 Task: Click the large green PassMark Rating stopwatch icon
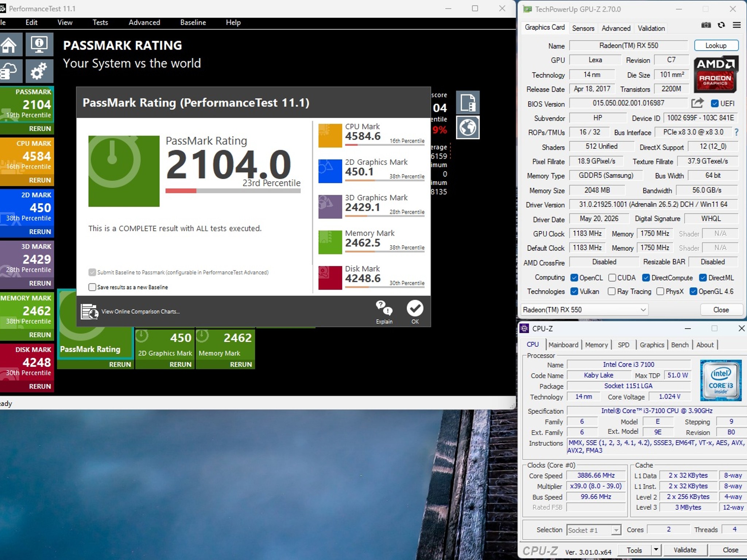124,171
